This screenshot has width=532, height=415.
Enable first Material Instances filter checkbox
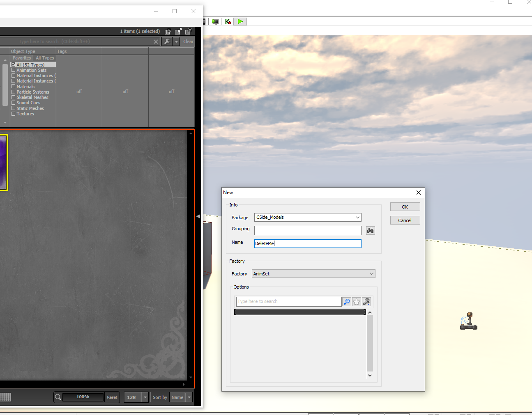coord(14,76)
